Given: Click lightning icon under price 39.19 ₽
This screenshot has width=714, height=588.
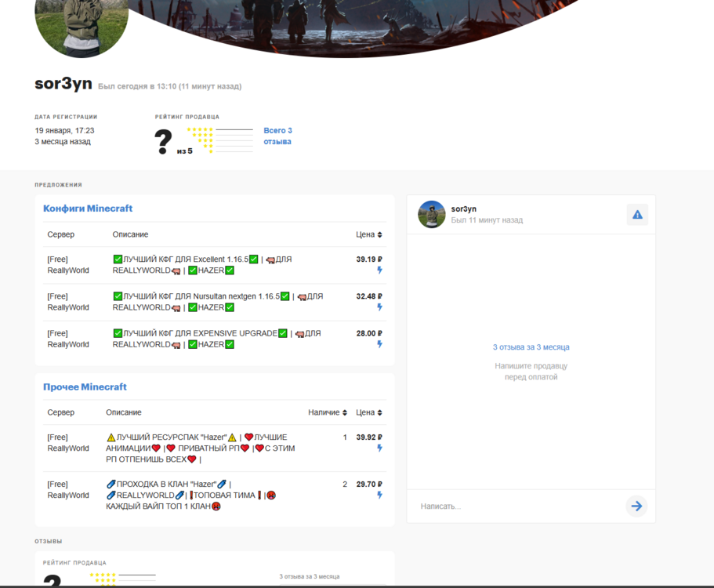Looking at the screenshot, I should tap(379, 270).
